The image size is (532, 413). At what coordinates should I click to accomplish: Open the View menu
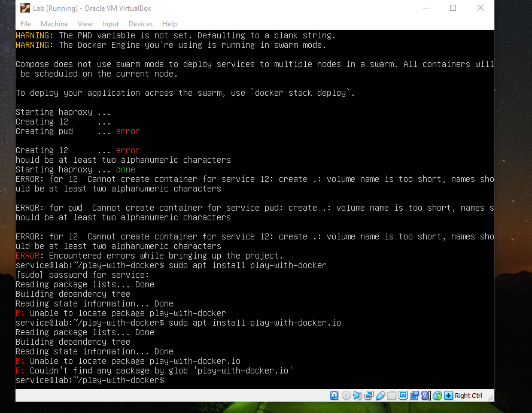point(85,24)
